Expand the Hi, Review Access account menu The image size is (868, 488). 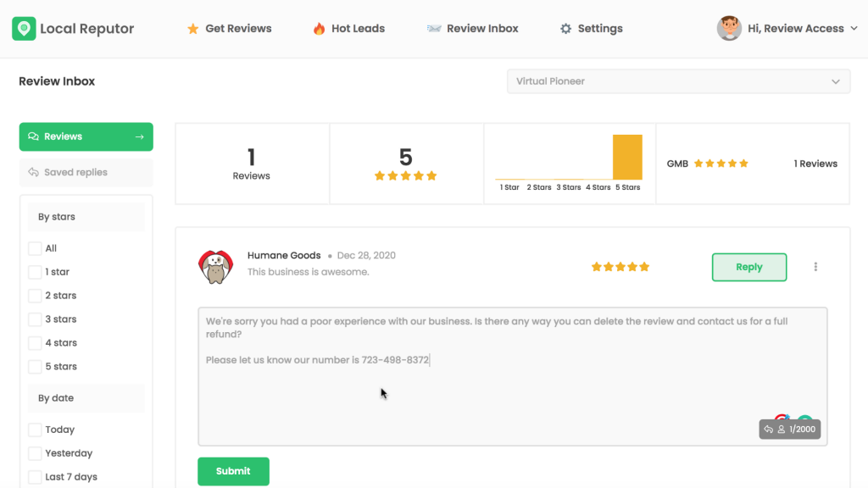coord(795,29)
